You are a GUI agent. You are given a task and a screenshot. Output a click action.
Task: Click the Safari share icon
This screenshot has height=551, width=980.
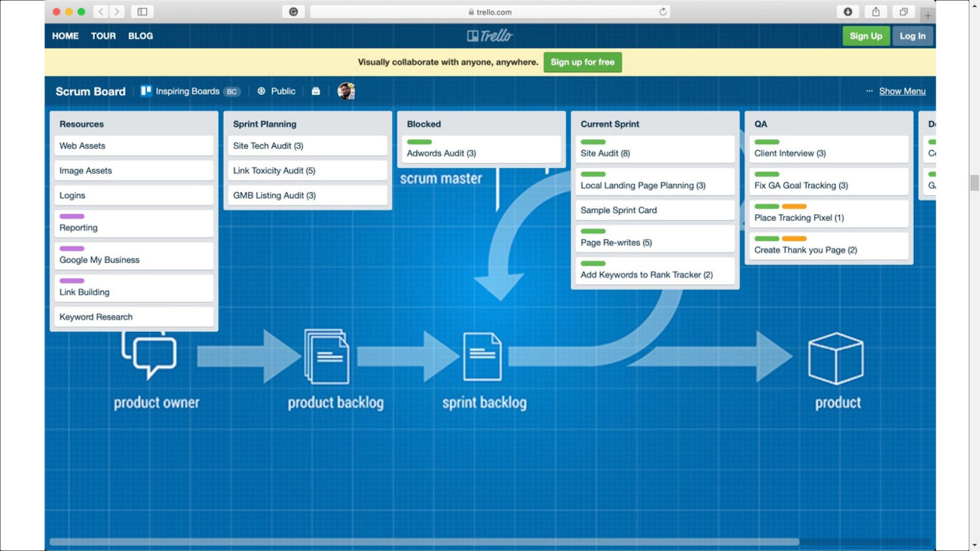(876, 12)
